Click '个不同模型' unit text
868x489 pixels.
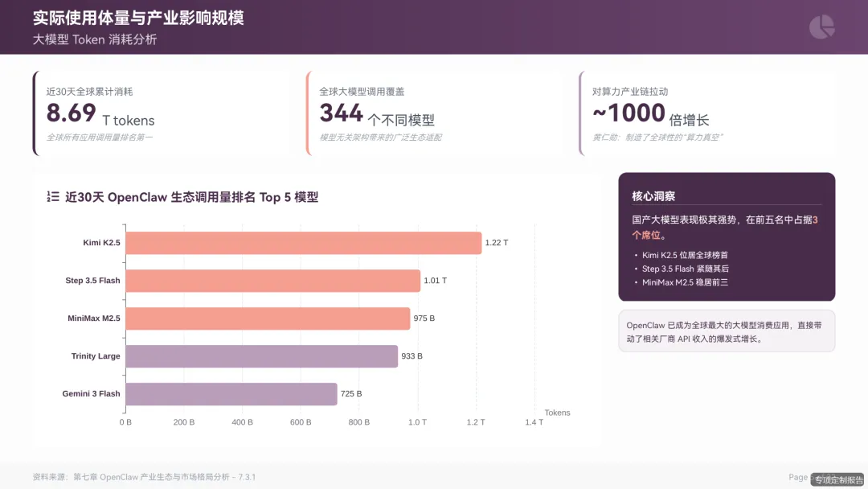pos(401,120)
